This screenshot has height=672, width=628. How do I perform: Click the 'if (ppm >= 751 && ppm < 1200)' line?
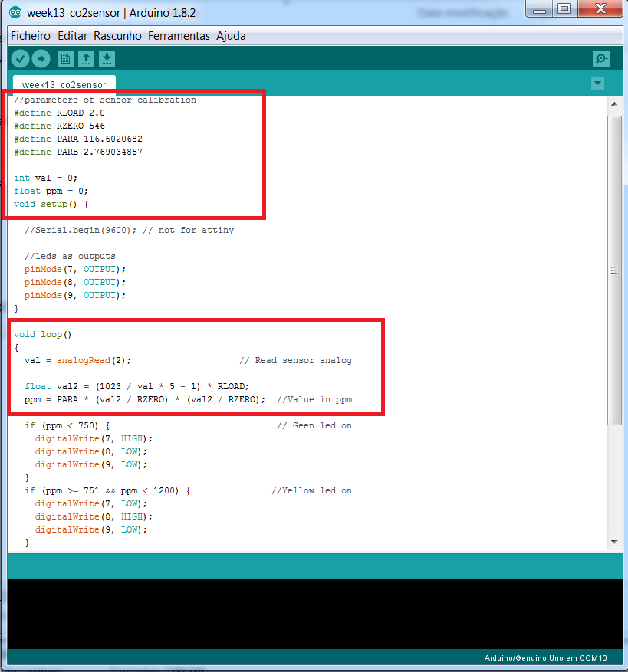pyautogui.click(x=107, y=490)
